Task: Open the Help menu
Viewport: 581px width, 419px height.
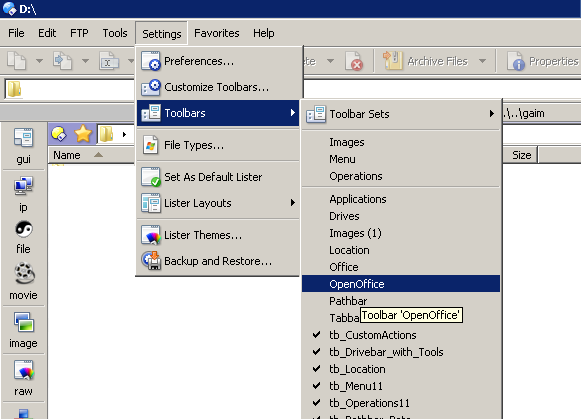Action: [x=264, y=33]
